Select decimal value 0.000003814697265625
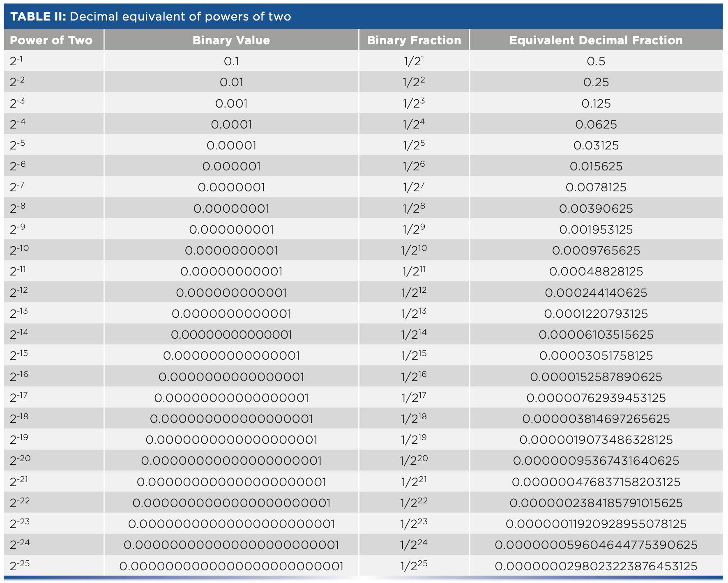728x583 pixels. [596, 419]
